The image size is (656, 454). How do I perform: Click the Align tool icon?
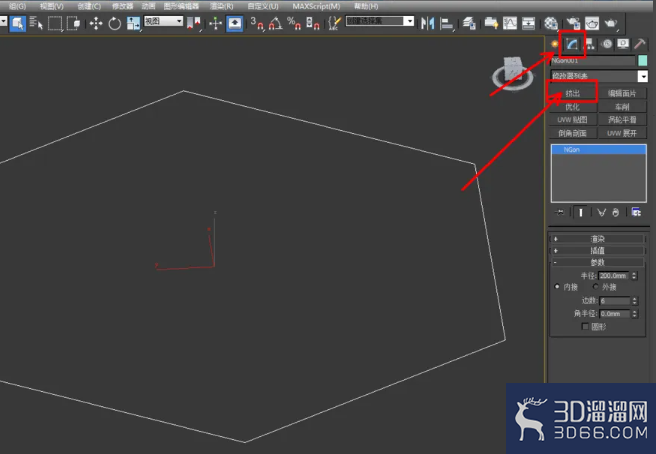click(447, 23)
